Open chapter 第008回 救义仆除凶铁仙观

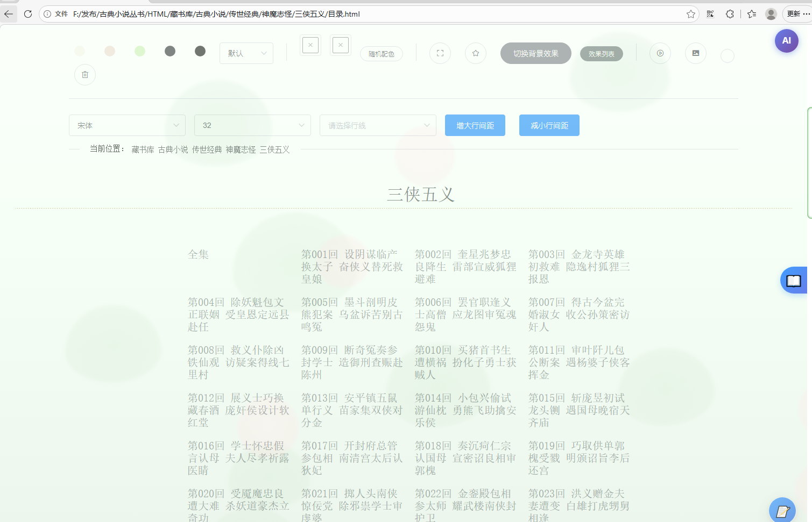tap(238, 362)
